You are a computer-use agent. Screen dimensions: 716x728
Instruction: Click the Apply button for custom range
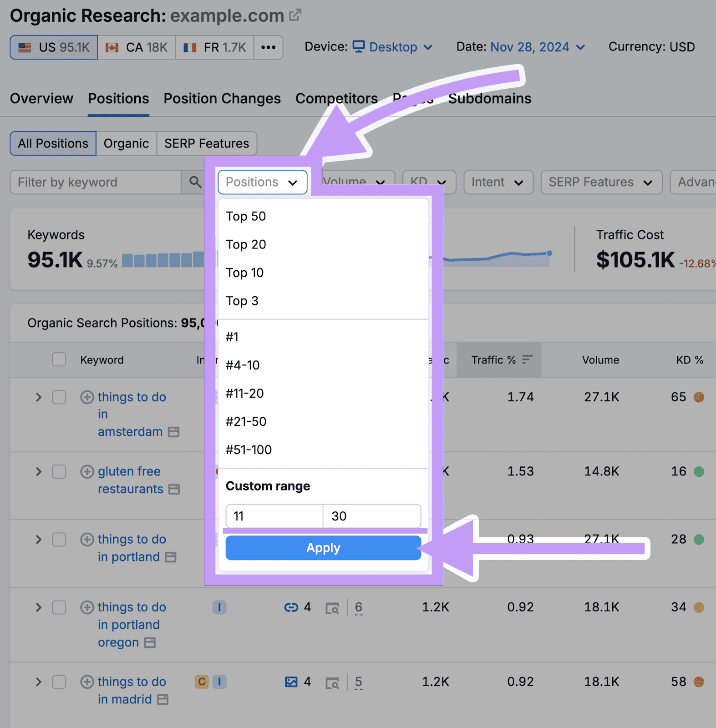[324, 548]
